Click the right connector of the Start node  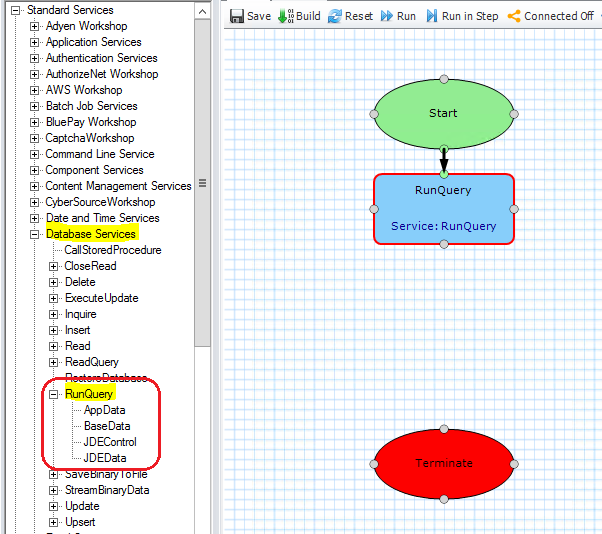point(514,114)
